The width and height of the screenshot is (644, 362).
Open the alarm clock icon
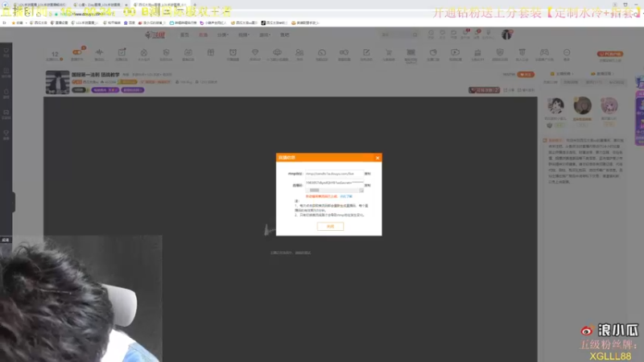tap(233, 52)
